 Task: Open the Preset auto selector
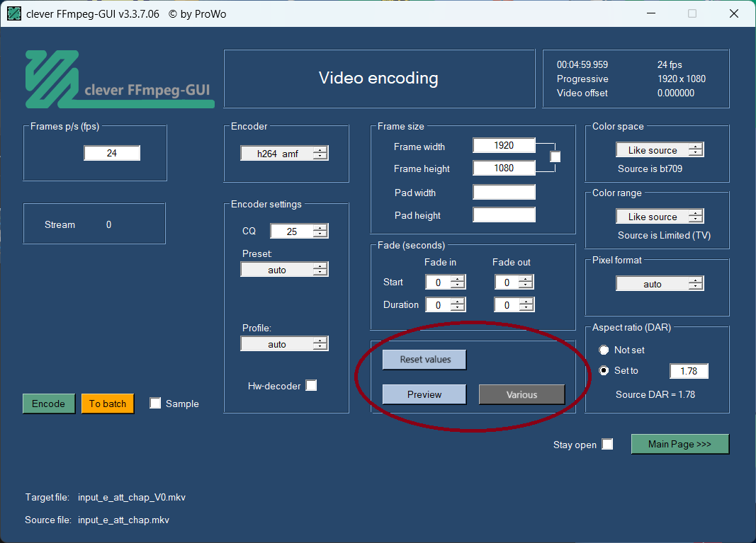click(284, 269)
